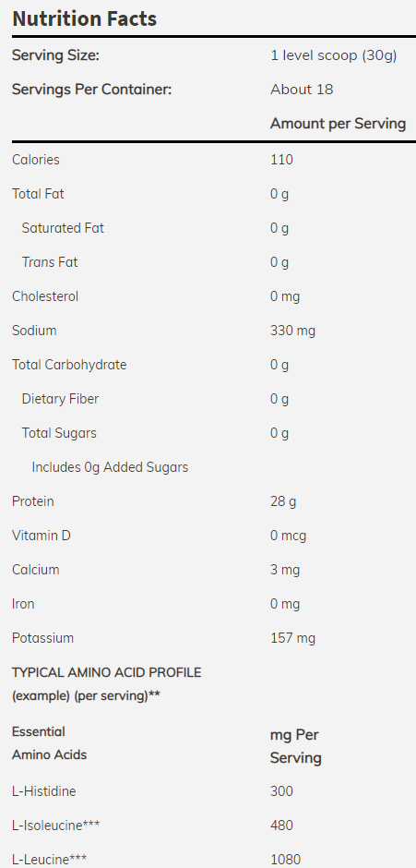This screenshot has width=416, height=868.
Task: Select the Serving Size label
Action: [55, 55]
